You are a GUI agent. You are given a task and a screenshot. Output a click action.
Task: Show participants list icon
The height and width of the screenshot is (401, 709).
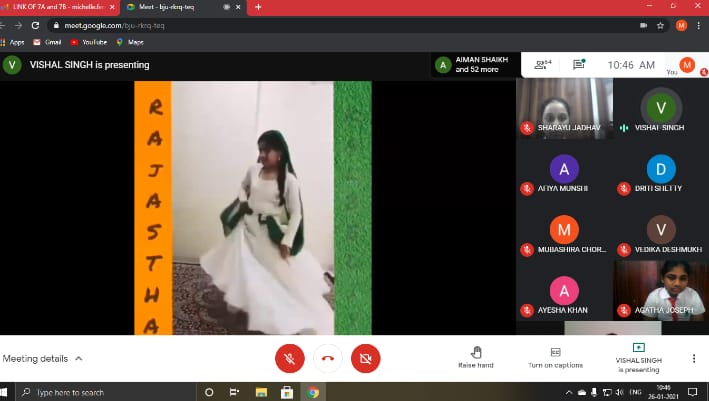(543, 65)
